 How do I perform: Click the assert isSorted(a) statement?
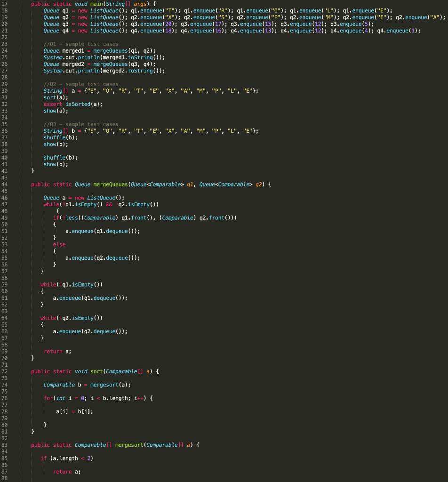click(71, 104)
